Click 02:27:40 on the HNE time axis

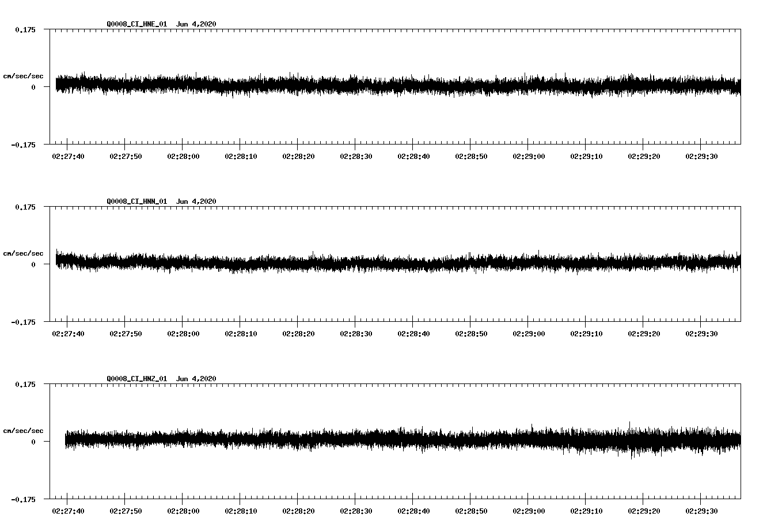(68, 156)
